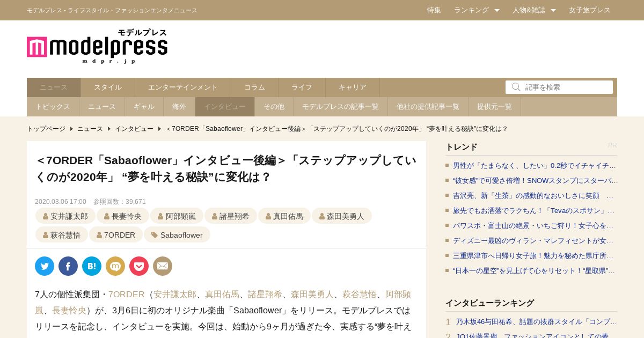Click the 安井謙太郎 person tag

click(65, 216)
